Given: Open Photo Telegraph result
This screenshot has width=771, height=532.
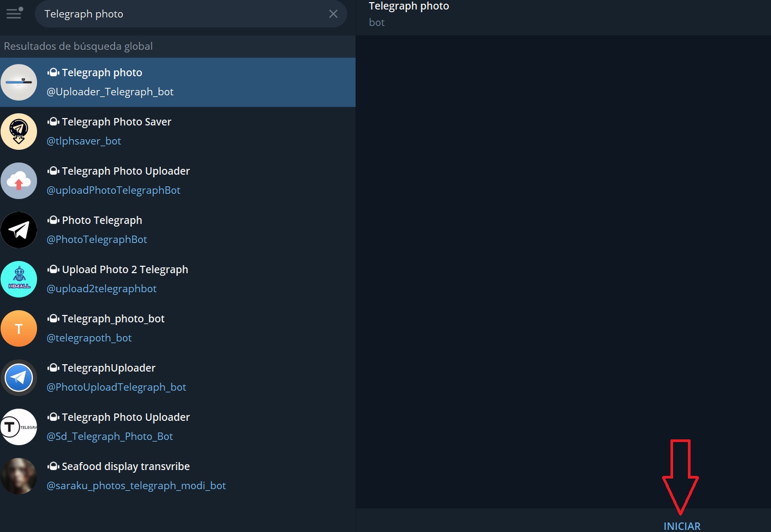Looking at the screenshot, I should click(x=178, y=230).
